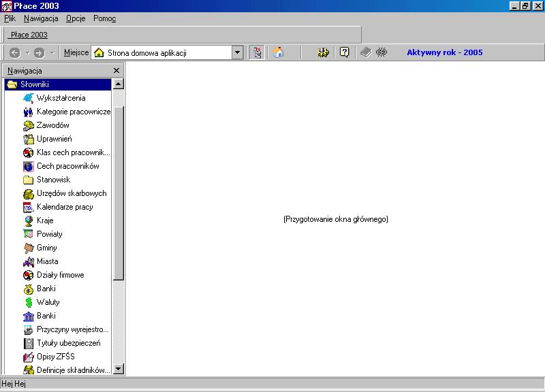Open the Klas cech pracowników icon
The height and width of the screenshot is (392, 545).
pyautogui.click(x=29, y=152)
